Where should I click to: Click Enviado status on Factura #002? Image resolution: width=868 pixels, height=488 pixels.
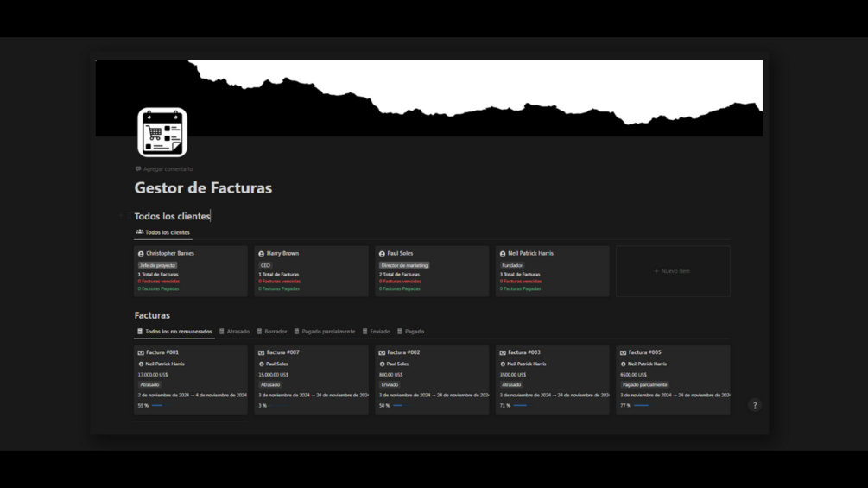(x=390, y=384)
